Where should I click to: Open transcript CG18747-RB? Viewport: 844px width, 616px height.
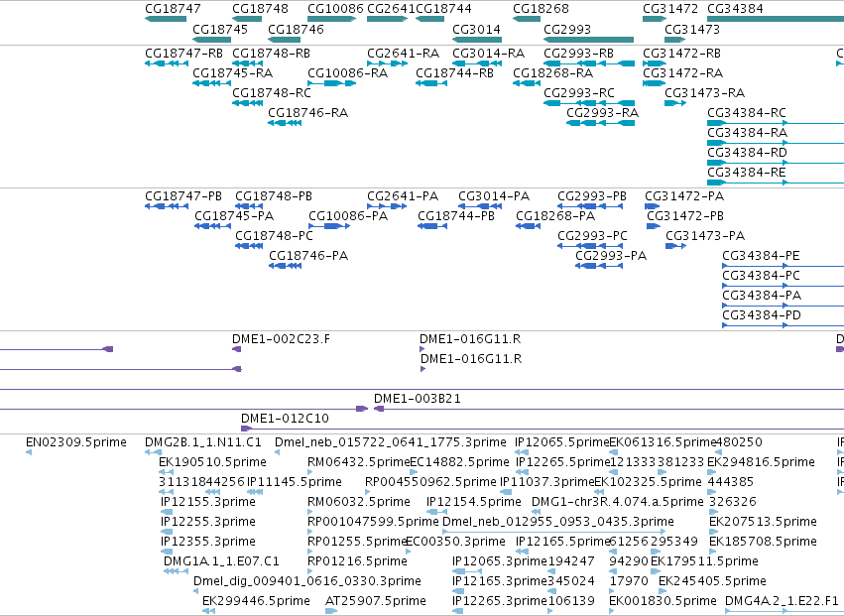click(x=183, y=54)
